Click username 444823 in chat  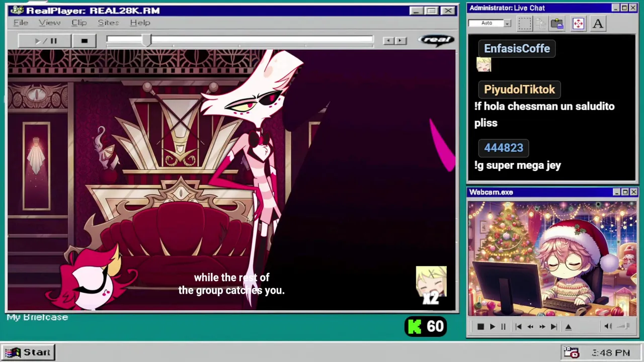point(504,148)
